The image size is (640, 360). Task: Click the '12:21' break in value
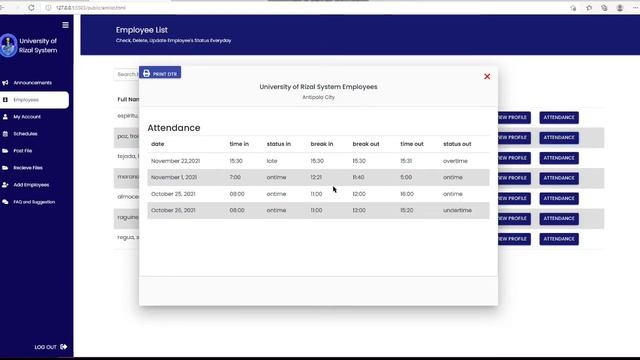point(316,178)
